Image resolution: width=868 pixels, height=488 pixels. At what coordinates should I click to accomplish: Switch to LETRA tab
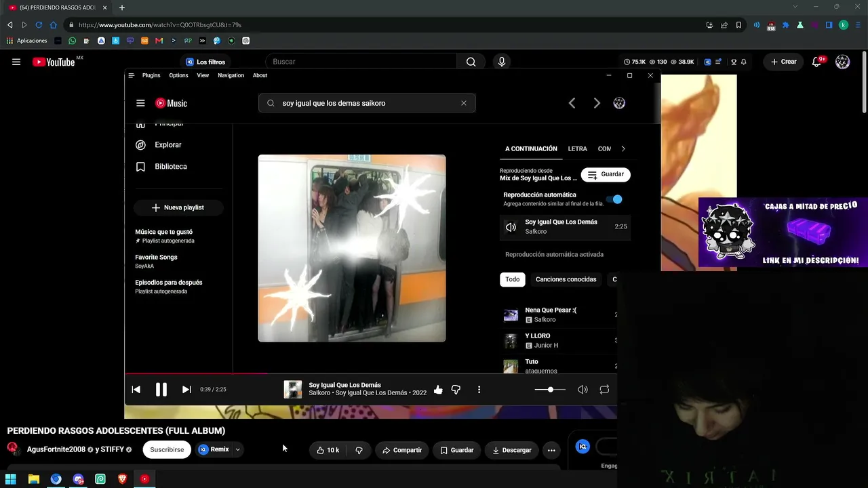pyautogui.click(x=578, y=149)
